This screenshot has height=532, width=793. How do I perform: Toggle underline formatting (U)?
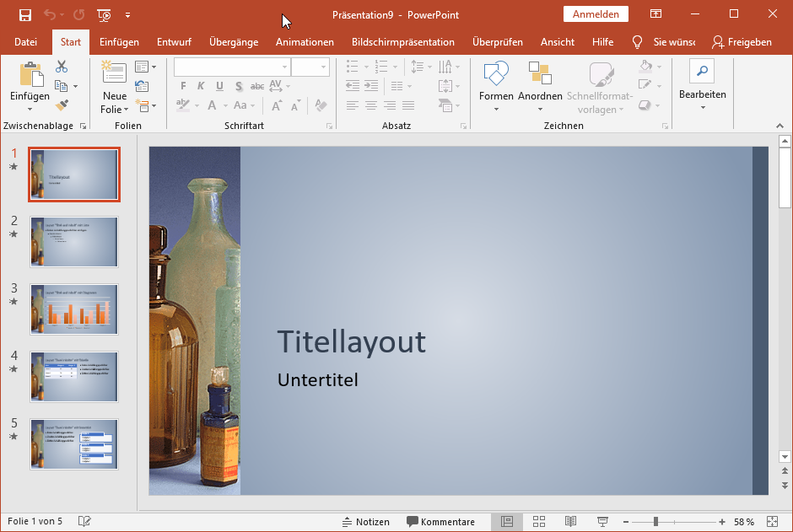pos(219,86)
